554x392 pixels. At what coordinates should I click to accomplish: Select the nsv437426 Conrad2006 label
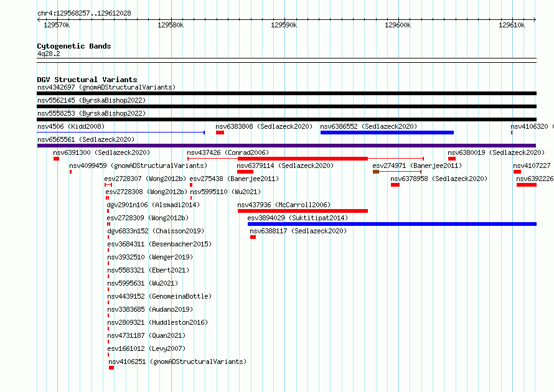(x=228, y=152)
